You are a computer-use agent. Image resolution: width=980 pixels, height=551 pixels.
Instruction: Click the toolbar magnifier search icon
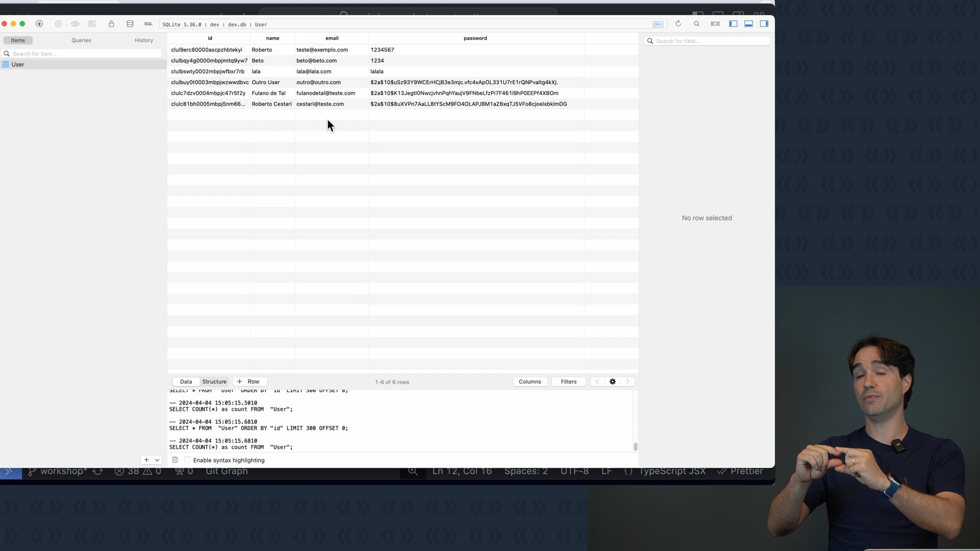[697, 24]
